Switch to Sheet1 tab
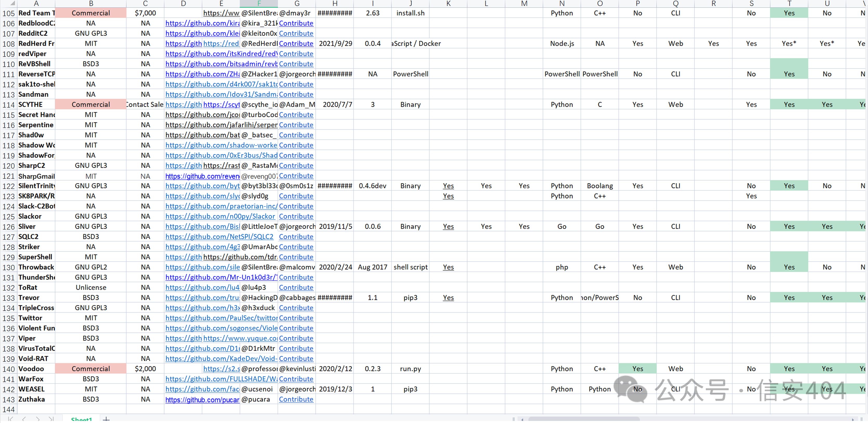This screenshot has height=423, width=868. pyautogui.click(x=81, y=419)
